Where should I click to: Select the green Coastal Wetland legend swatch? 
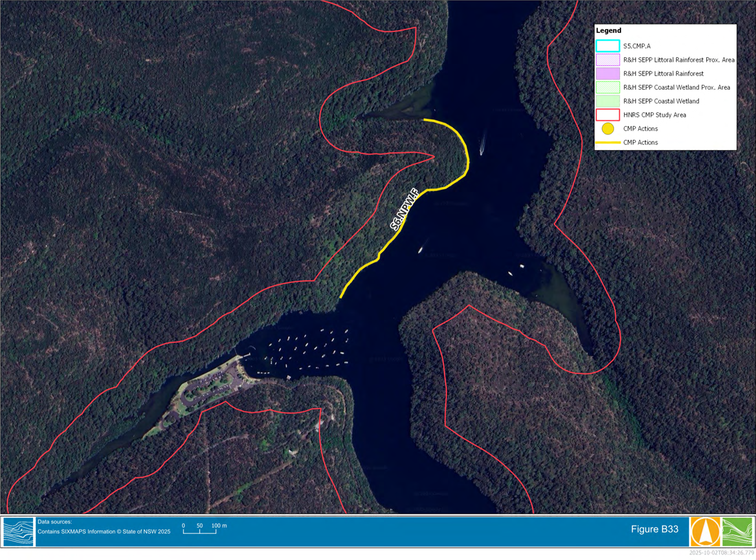608,101
